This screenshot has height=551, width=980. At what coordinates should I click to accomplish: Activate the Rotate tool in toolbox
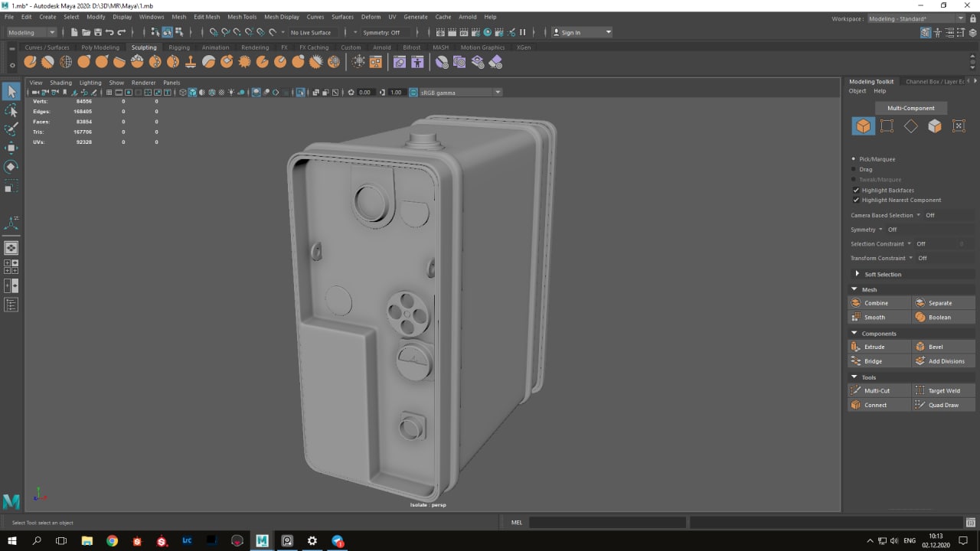(11, 166)
